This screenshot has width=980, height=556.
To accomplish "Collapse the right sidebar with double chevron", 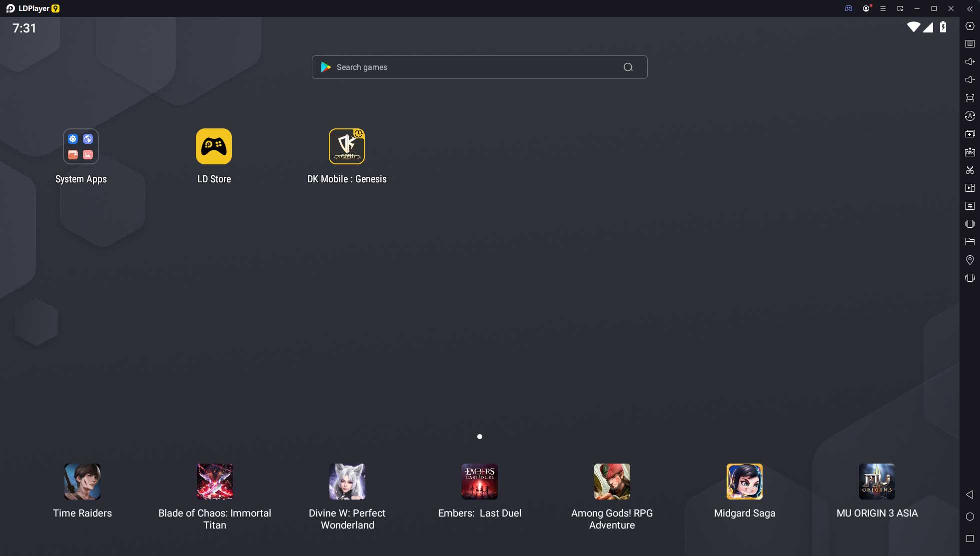I will [970, 8].
